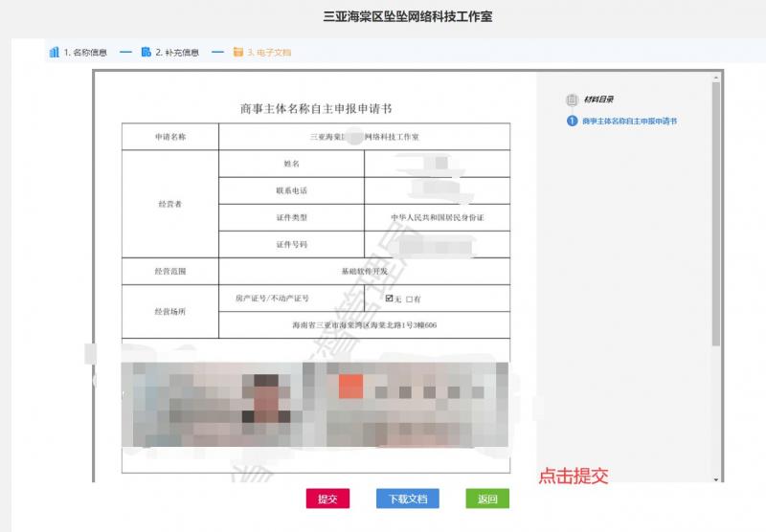Click the blue 下载文档 download button
The height and width of the screenshot is (532, 766).
(408, 499)
